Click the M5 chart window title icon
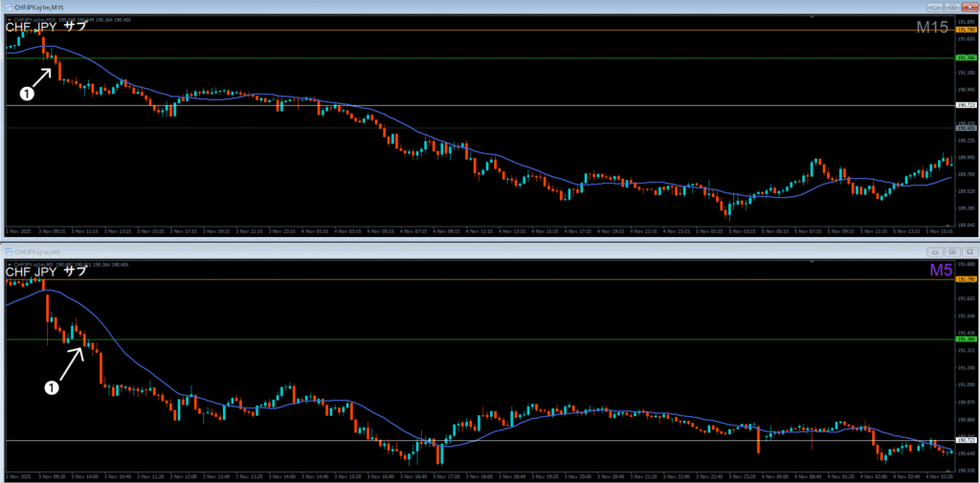Viewport: 980px width, 483px height. pos(8,252)
